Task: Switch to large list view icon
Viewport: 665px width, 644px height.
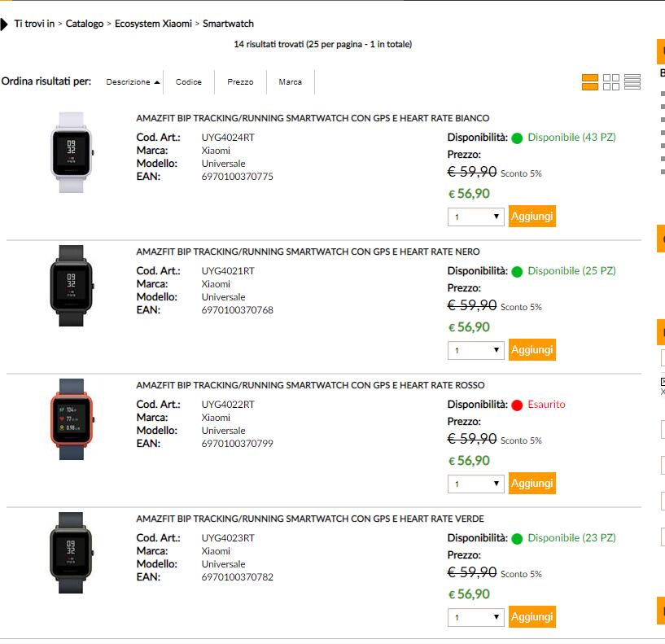Action: tap(590, 81)
